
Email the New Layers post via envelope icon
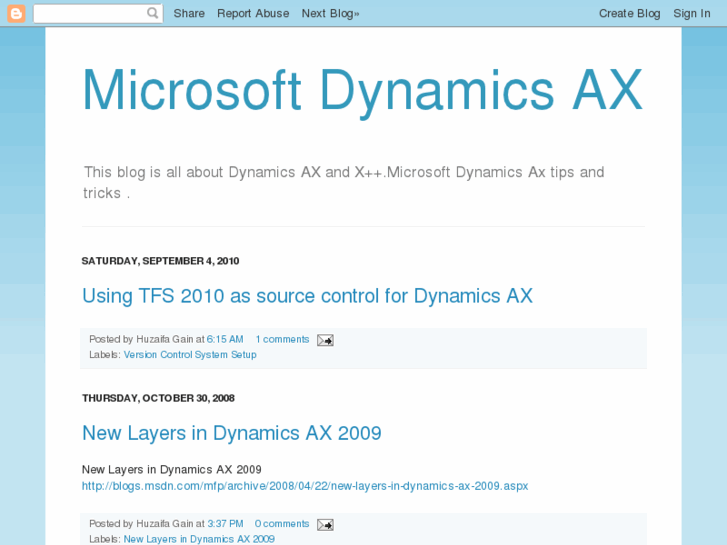pos(325,525)
